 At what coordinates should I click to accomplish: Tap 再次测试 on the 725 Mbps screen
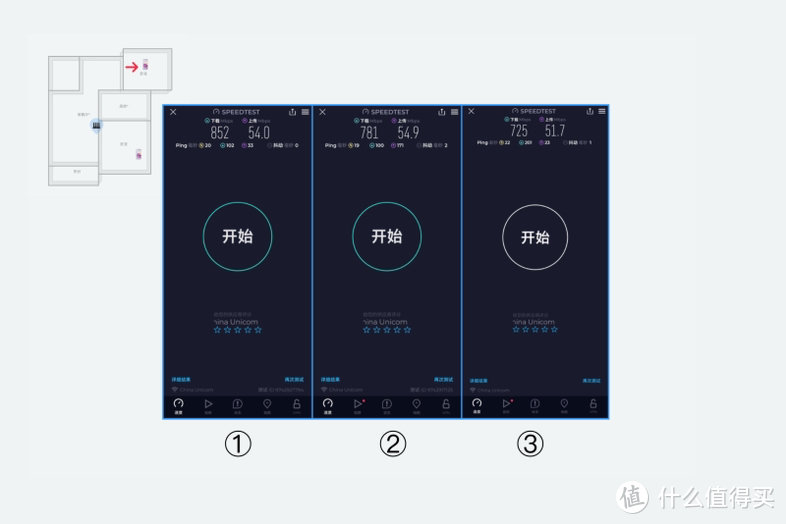[592, 381]
